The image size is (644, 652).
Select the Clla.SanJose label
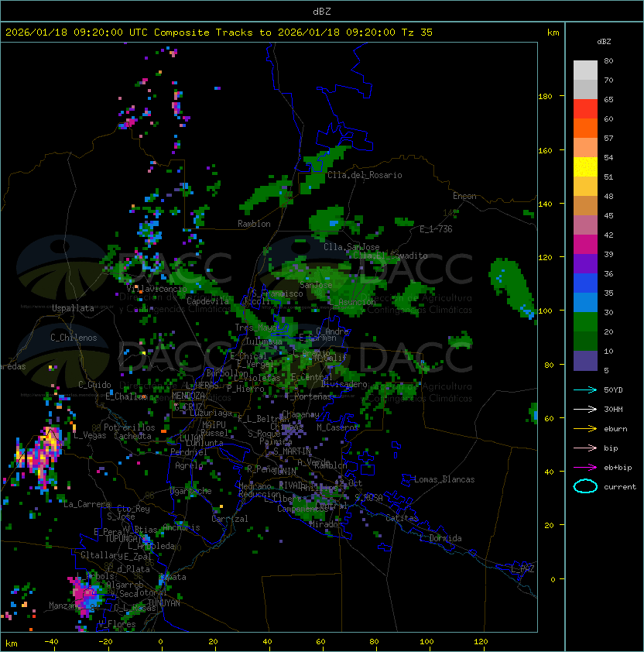351,247
